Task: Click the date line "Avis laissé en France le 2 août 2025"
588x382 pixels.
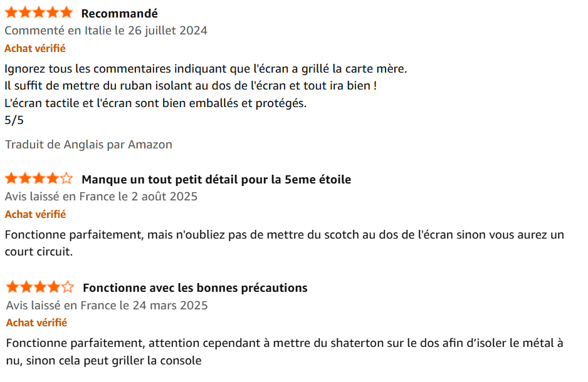Action: [101, 197]
